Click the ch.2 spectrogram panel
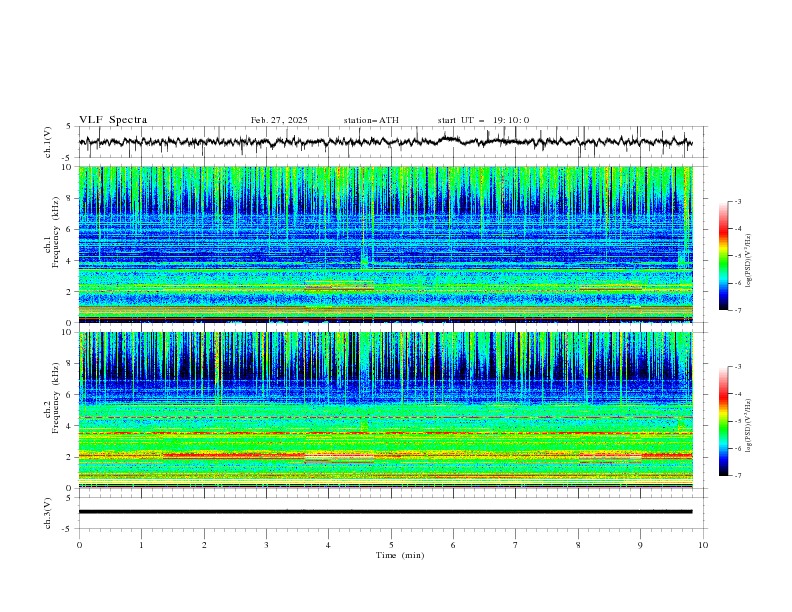792x612 pixels. pyautogui.click(x=385, y=410)
